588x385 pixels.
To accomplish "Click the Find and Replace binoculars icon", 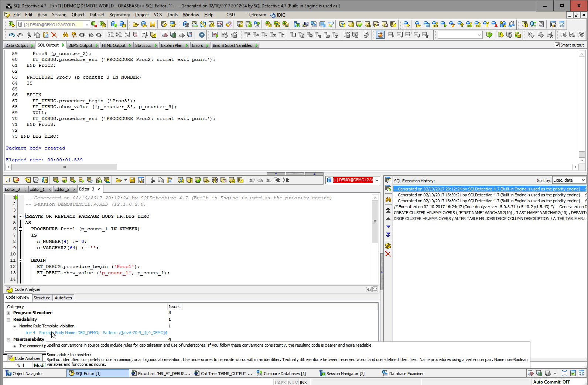I will click(x=74, y=35).
